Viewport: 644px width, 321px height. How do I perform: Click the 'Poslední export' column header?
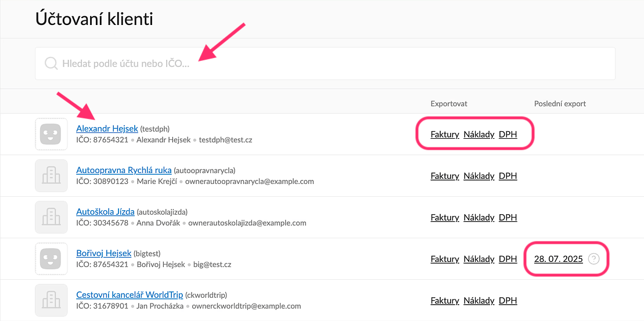point(560,103)
